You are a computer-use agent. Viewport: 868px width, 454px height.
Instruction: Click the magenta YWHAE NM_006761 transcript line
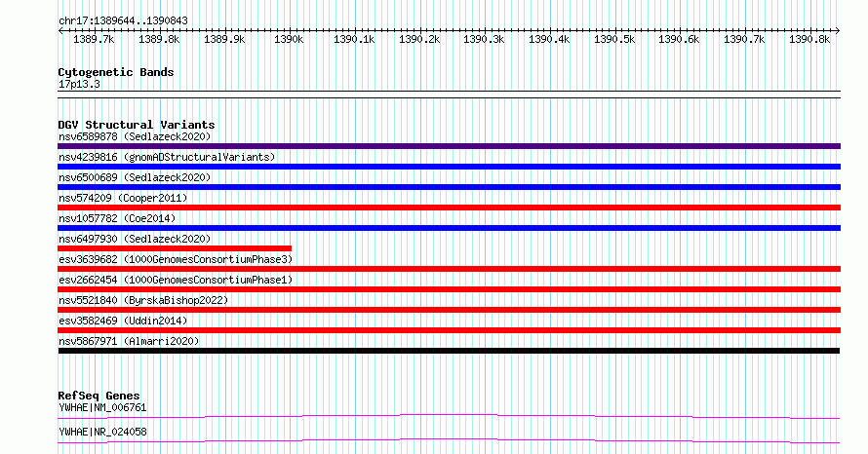[449, 416]
